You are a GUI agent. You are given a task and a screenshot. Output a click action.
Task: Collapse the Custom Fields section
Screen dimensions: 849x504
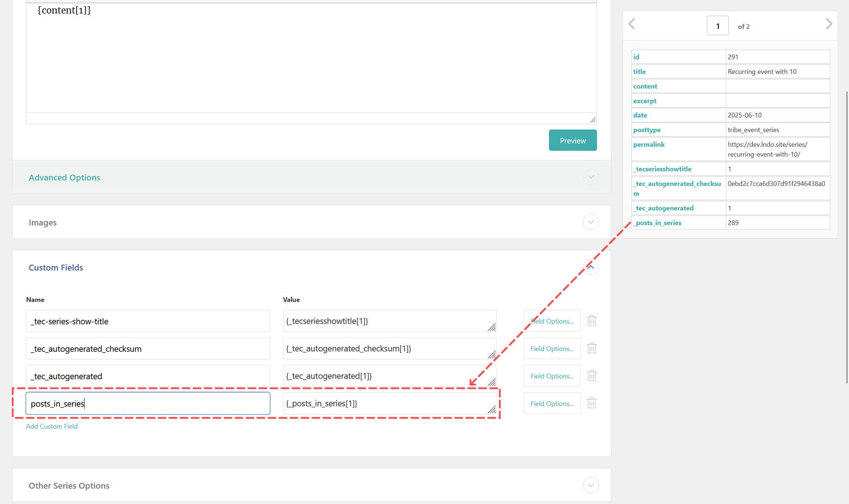[x=590, y=267]
